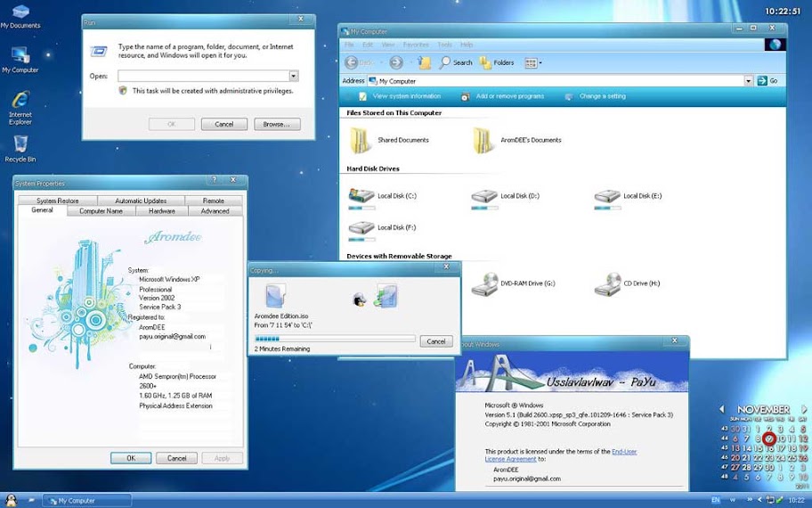Open Search in the My Computer toolbar
Viewport: 812px width, 508px height.
click(456, 62)
